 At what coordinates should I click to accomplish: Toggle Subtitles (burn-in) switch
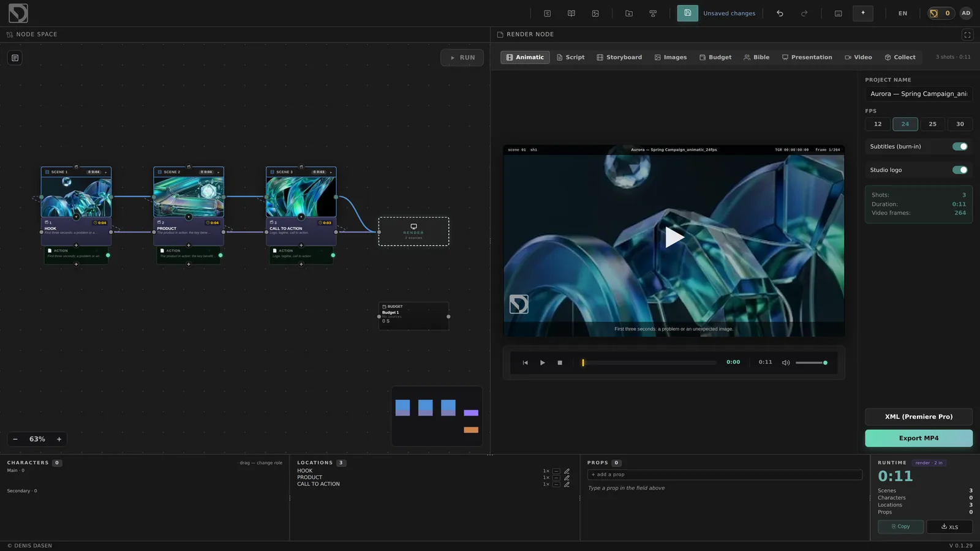(x=960, y=146)
